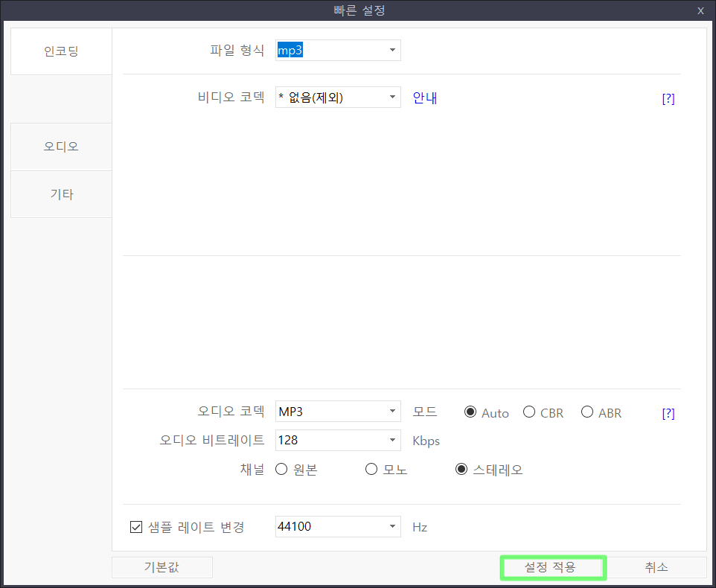
Task: Open audio codec mode [?] help link
Action: click(x=668, y=414)
